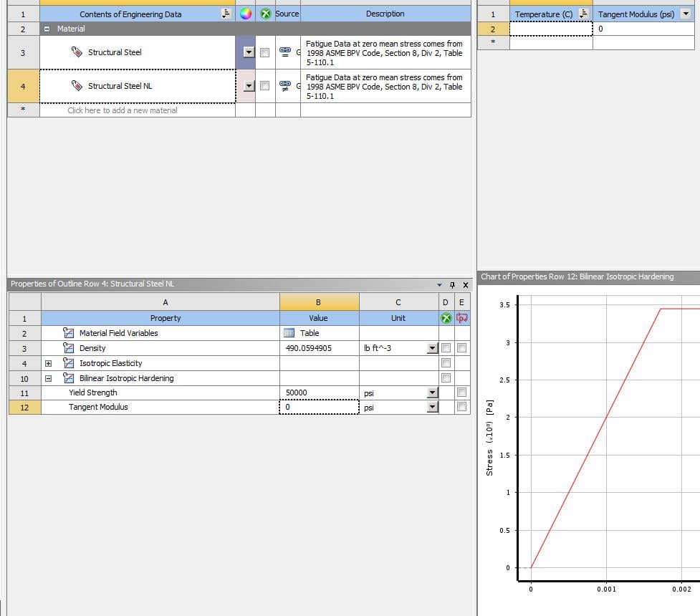Click Density value 490.0594905
The width and height of the screenshot is (700, 616).
[320, 348]
